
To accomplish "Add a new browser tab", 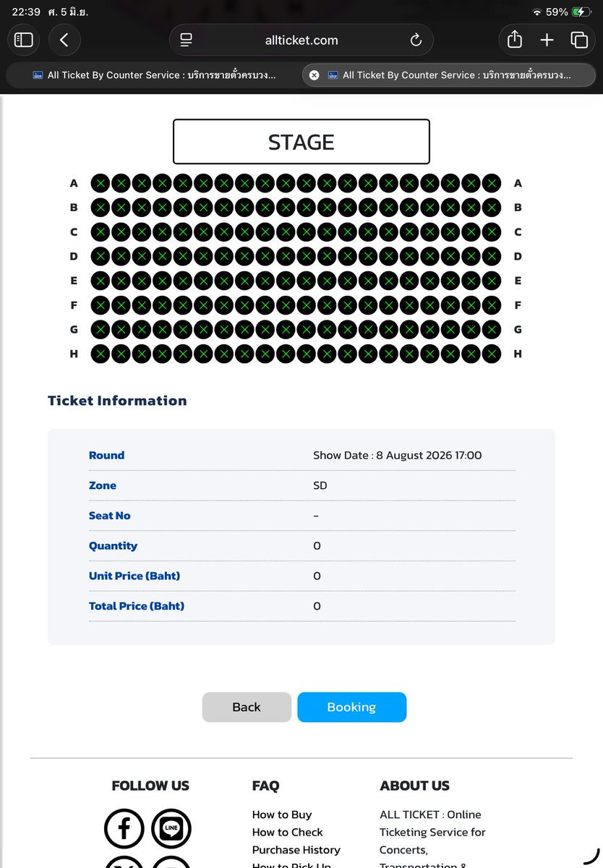I will coord(547,41).
